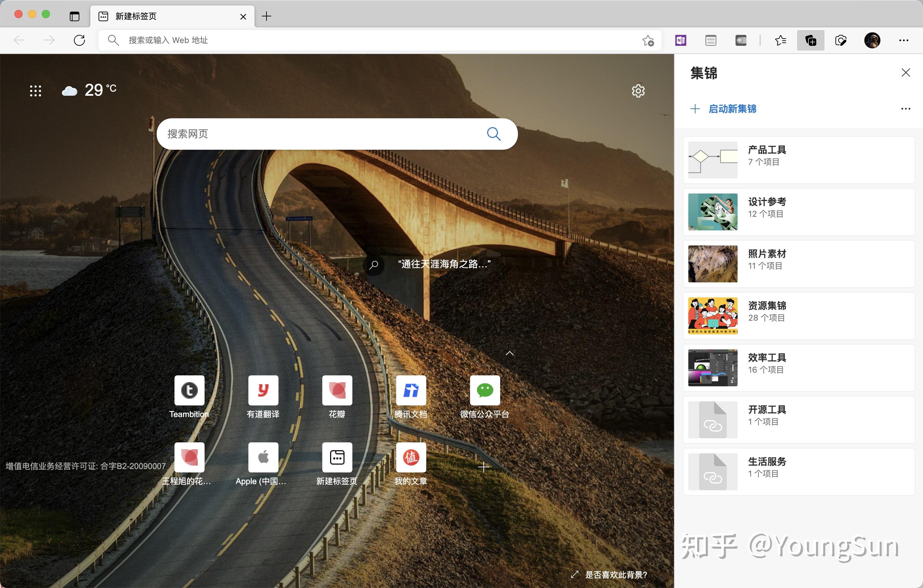Screen dimensions: 923x588
Task: Open the 微信公众平台 quick link
Action: coord(485,397)
